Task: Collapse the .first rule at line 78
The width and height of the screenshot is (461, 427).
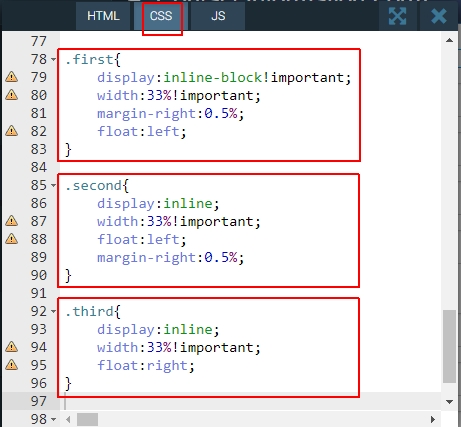Action: pos(54,60)
